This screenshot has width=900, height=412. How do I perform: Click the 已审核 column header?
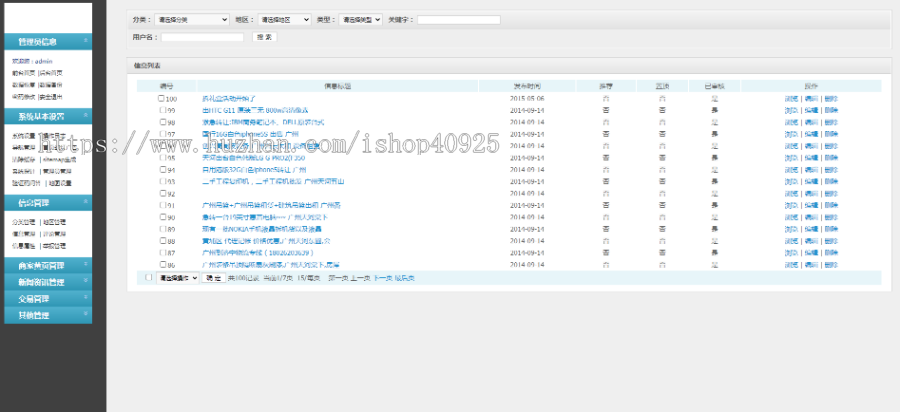tap(715, 86)
